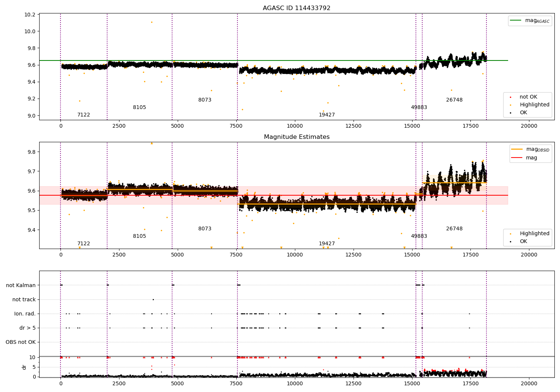Click the green mag AGASC legend line sample
Image resolution: width=560 pixels, height=392 pixels.
pyautogui.click(x=516, y=21)
